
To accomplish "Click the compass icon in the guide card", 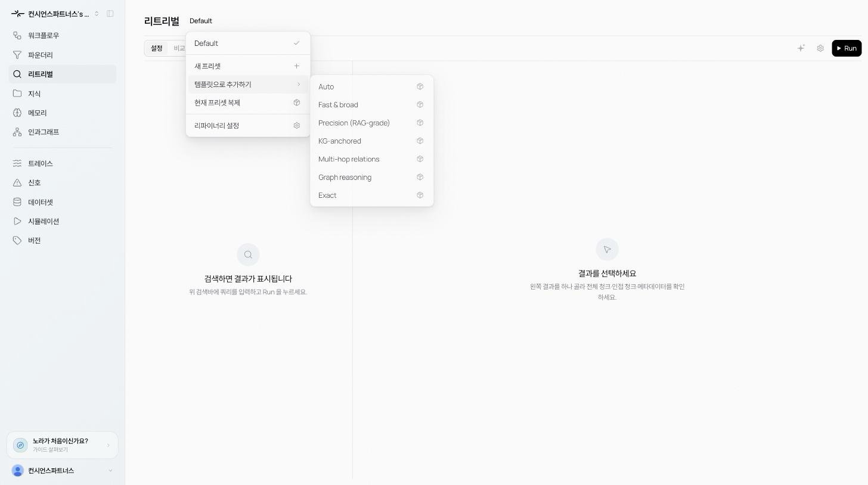I will click(20, 445).
